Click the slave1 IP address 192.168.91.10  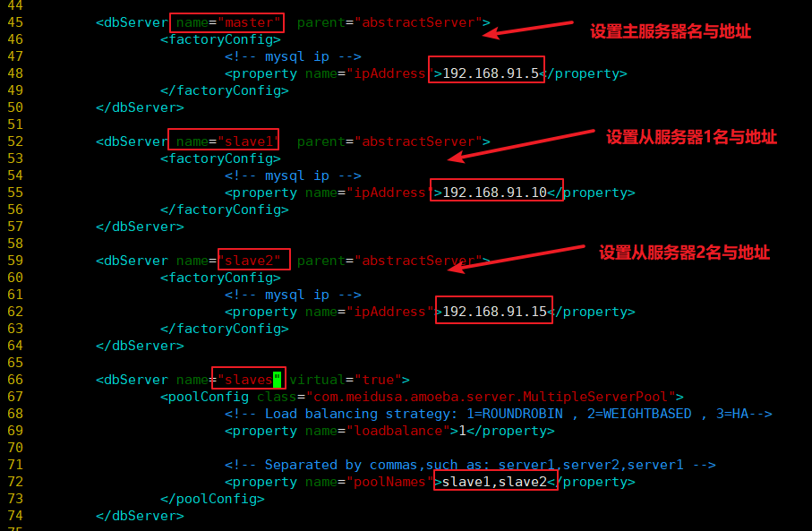pyautogui.click(x=494, y=193)
